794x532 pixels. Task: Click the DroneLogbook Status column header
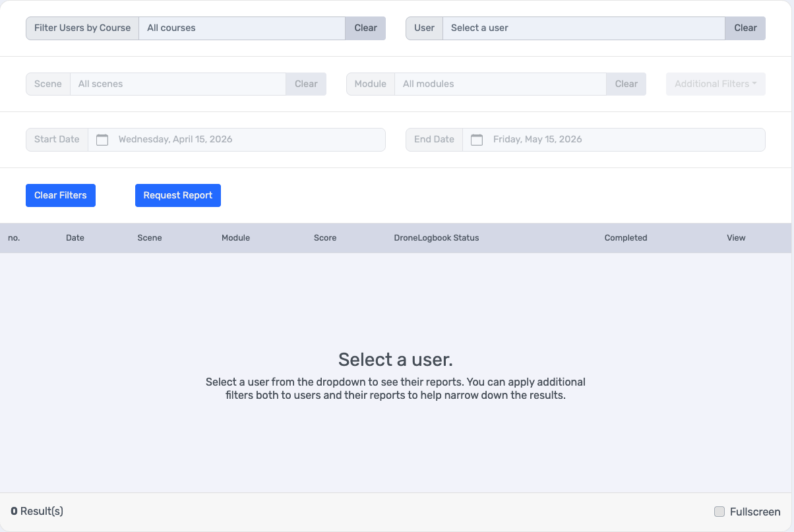437,238
